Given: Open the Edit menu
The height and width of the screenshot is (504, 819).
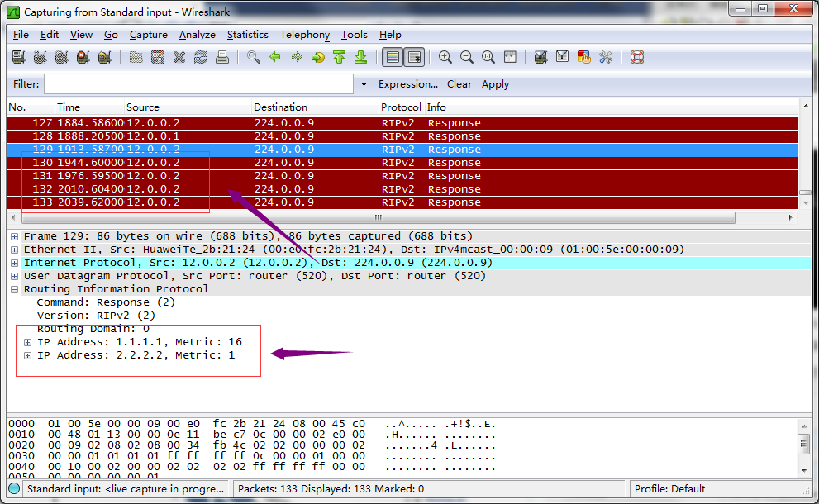Looking at the screenshot, I should (49, 35).
